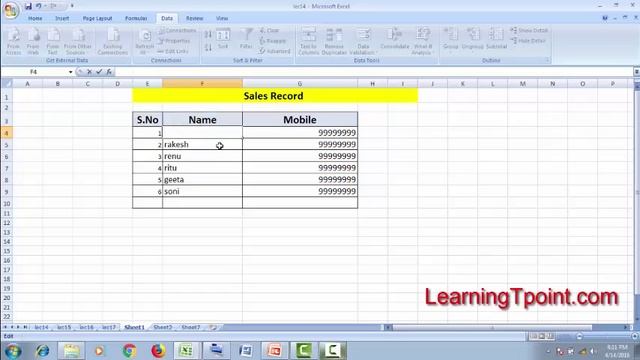Run Remove Duplicates

coord(334,41)
